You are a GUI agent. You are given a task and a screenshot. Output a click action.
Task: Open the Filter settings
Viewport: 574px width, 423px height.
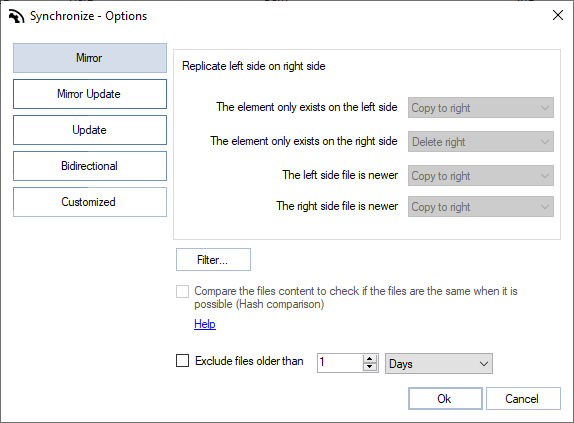(x=213, y=260)
